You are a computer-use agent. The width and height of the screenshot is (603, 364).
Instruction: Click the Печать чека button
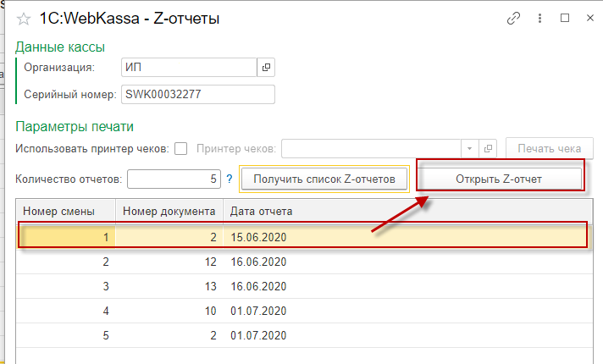[549, 148]
